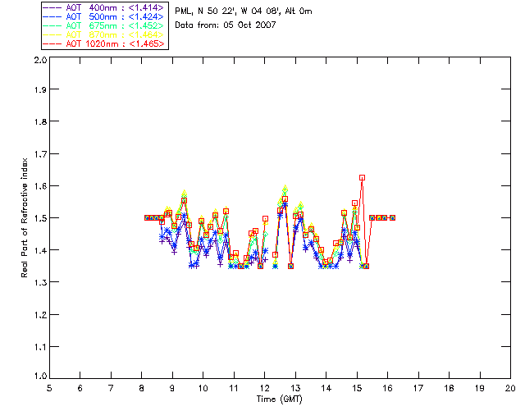Click the 1.2 y-axis tick label
Viewport: 525px width, 420px height.
click(x=40, y=315)
